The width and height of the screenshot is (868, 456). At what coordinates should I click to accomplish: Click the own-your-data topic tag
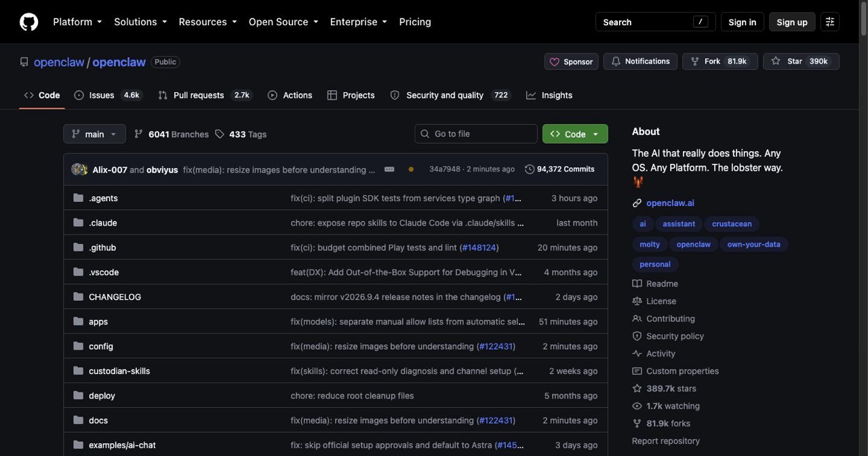click(x=753, y=244)
